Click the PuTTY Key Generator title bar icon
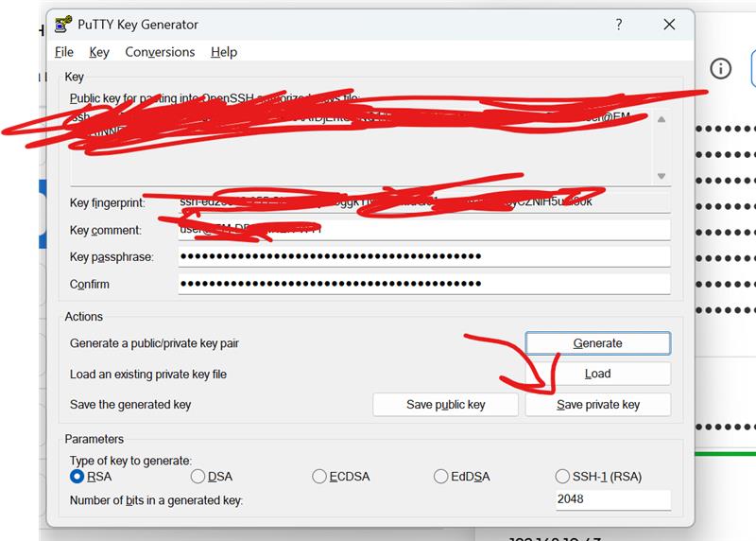The width and height of the screenshot is (756, 541). [63, 25]
